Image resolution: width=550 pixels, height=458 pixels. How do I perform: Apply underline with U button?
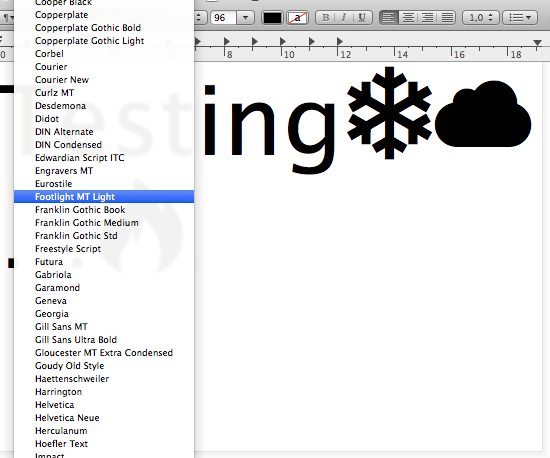click(x=362, y=18)
